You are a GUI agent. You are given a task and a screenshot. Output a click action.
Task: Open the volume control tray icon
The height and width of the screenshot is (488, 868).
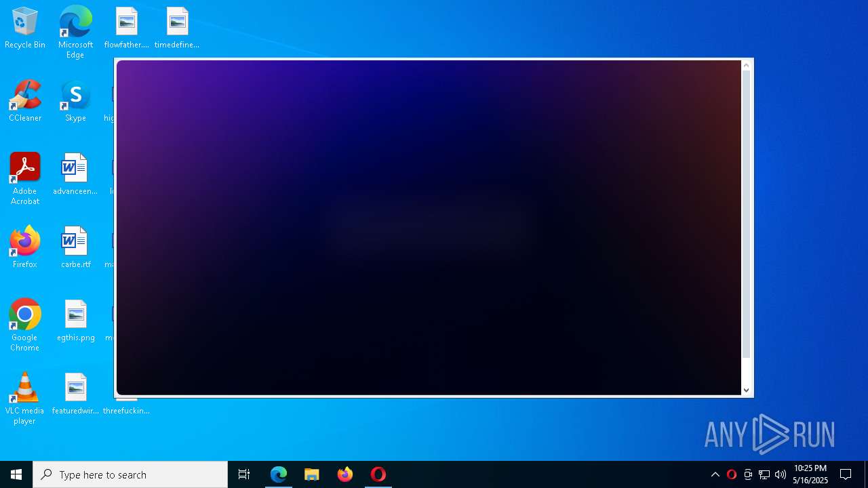coord(781,474)
